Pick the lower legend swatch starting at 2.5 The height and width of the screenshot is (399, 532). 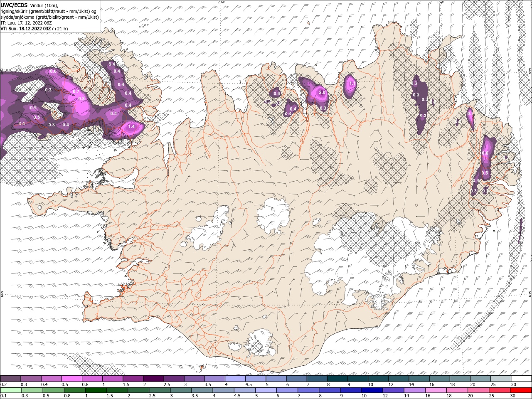pos(160,390)
